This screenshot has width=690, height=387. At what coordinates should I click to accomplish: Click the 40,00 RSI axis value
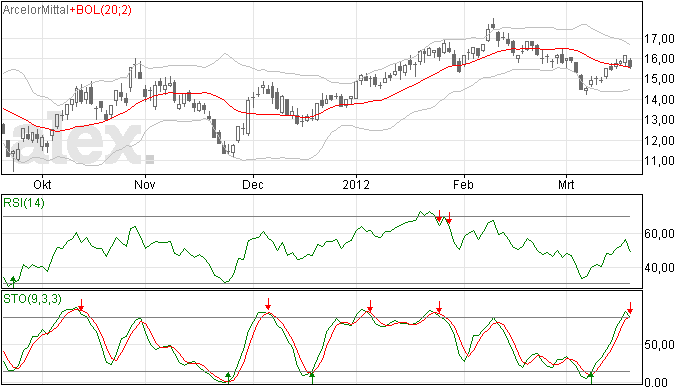(660, 268)
